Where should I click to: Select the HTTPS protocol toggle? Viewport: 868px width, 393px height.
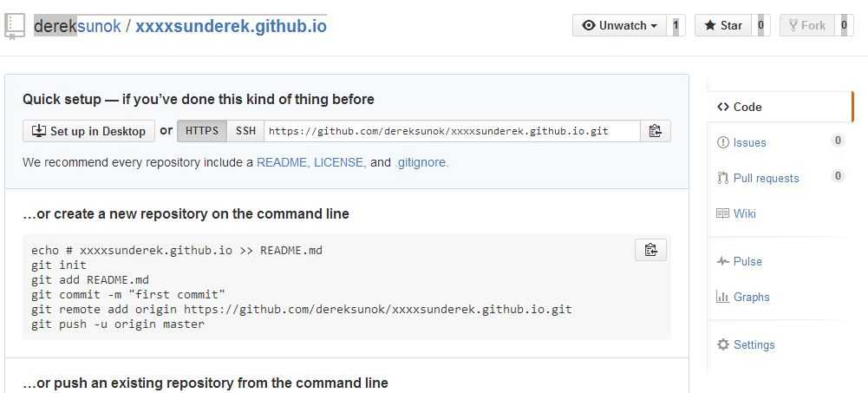[x=202, y=131]
